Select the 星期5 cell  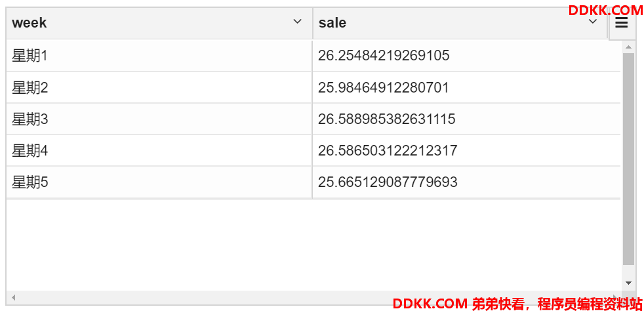pyautogui.click(x=159, y=182)
